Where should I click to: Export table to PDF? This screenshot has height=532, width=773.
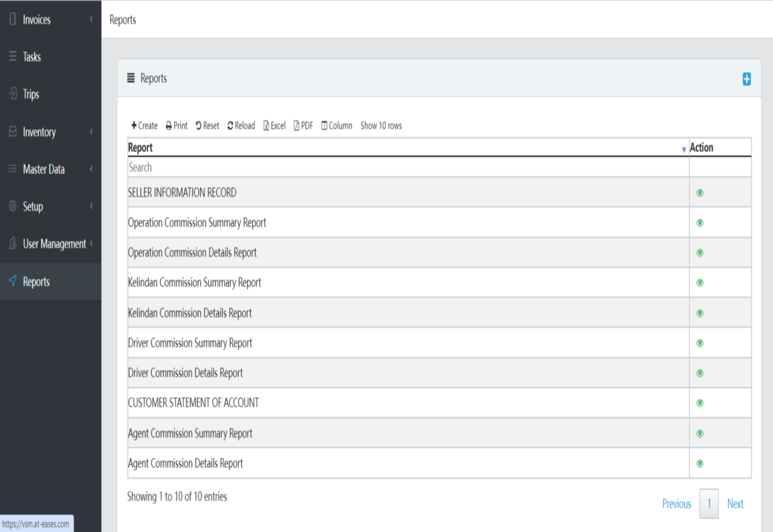click(x=303, y=126)
